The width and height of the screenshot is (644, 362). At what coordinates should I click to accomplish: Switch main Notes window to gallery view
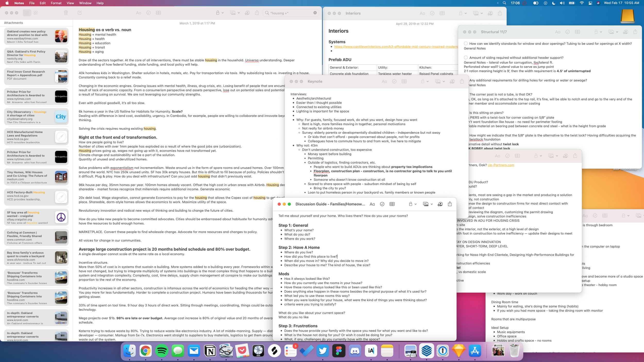pyautogui.click(x=36, y=13)
